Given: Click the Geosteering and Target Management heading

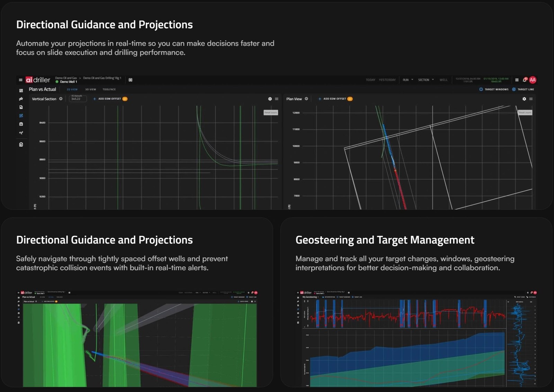Looking at the screenshot, I should coord(385,240).
